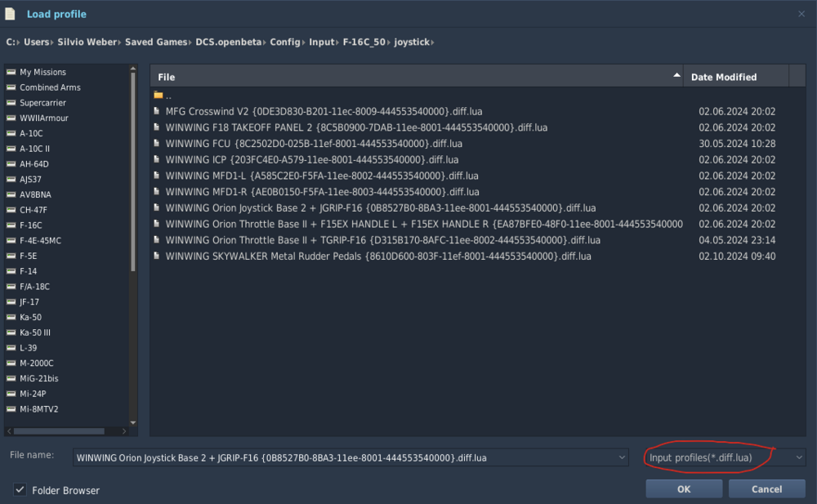Image resolution: width=817 pixels, height=504 pixels.
Task: Click the Mi-24P drive icon
Action: 11,394
